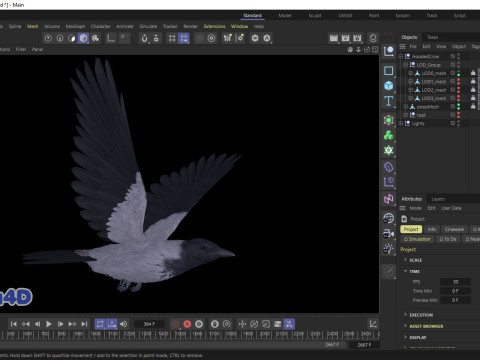The image size is (480, 360).
Task: Collapse the LOD_Group tree node
Action: (x=406, y=65)
